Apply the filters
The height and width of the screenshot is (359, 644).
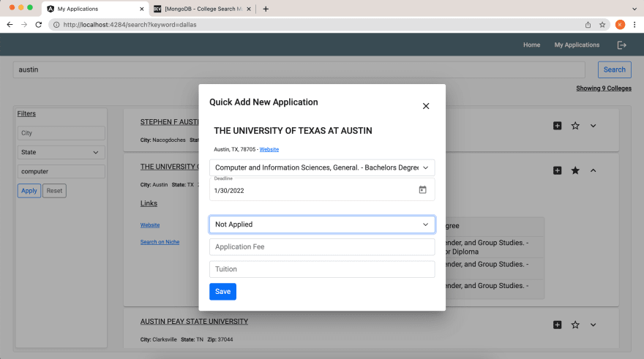(x=29, y=191)
